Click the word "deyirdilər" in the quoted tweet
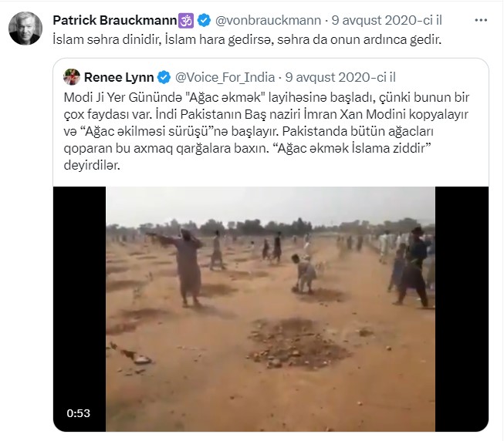Viewport: 504px width, 441px height. point(92,165)
